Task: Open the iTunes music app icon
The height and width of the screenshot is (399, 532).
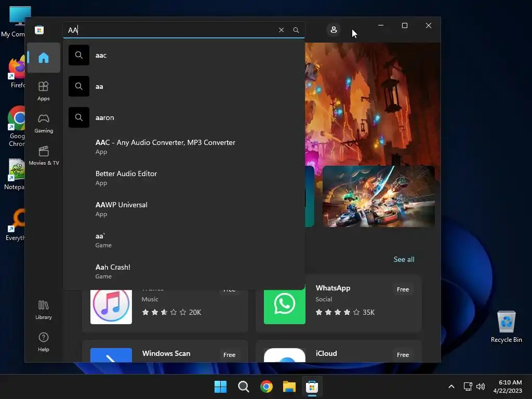Action: pyautogui.click(x=111, y=306)
